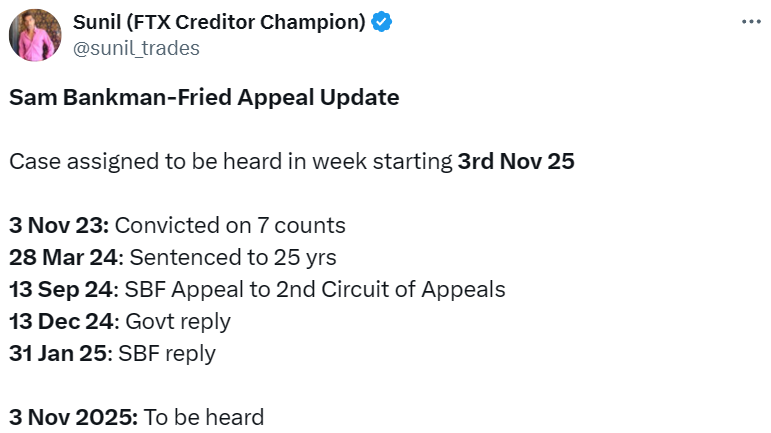The width and height of the screenshot is (771, 433).
Task: Click the blue verified badge
Action: click(x=381, y=22)
